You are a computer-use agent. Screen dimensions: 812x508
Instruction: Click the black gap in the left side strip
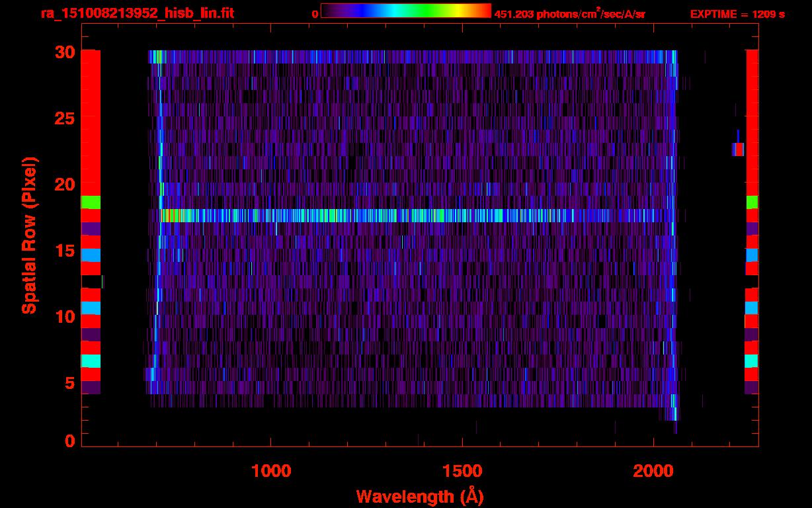[x=91, y=281]
